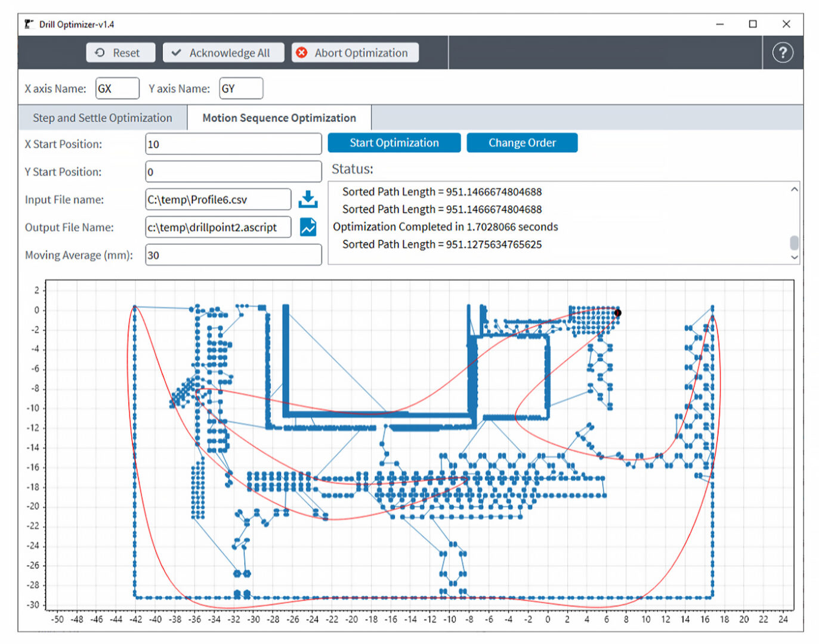
Task: Select the Motion Sequence Optimization tab
Action: [279, 117]
